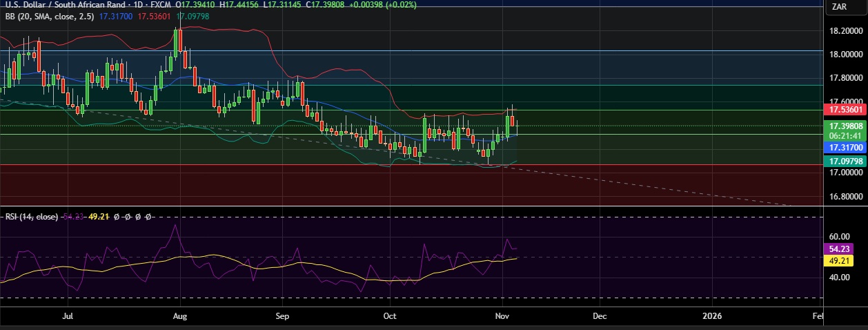Click the red 17.53601 upper band price label
Viewport: 868px width, 330px height.
pos(845,110)
